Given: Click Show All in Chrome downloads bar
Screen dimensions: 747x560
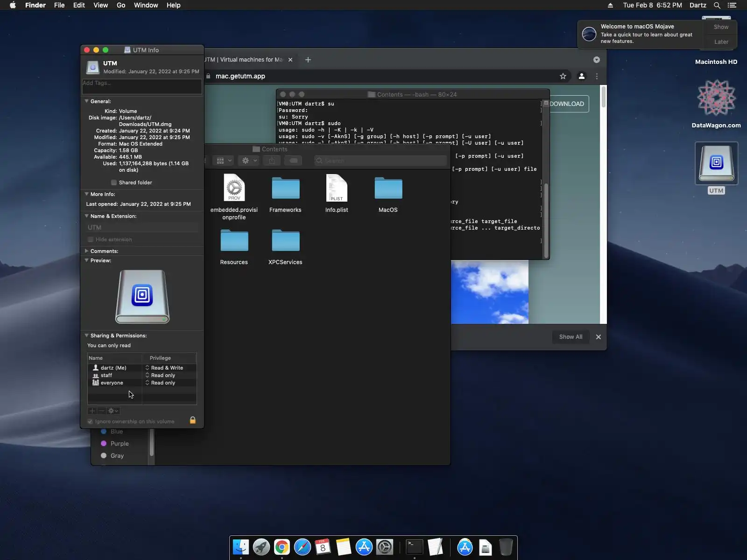Looking at the screenshot, I should tap(571, 336).
